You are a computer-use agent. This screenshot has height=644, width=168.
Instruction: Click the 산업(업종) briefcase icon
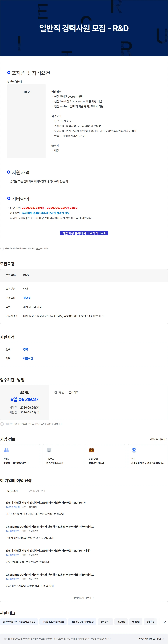[x=91, y=450]
